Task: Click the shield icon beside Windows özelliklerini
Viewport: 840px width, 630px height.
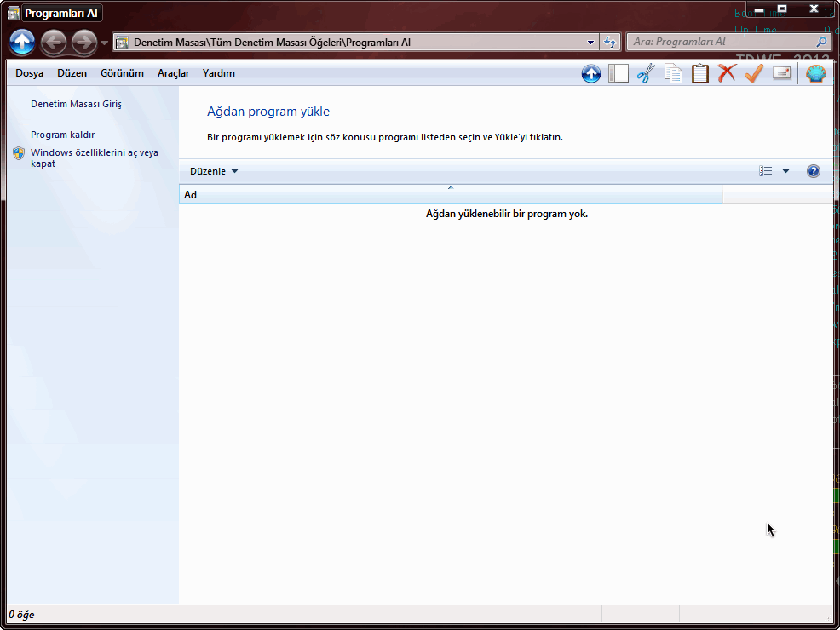Action: coord(19,153)
